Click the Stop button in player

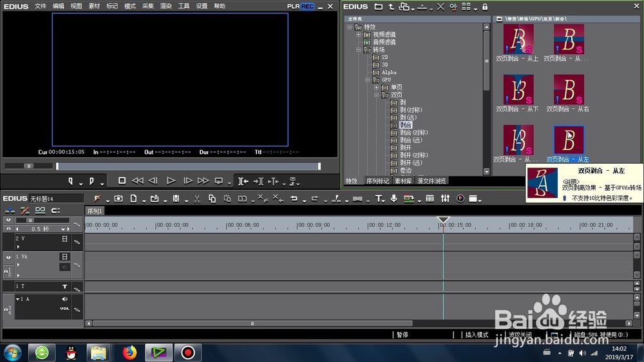[122, 180]
